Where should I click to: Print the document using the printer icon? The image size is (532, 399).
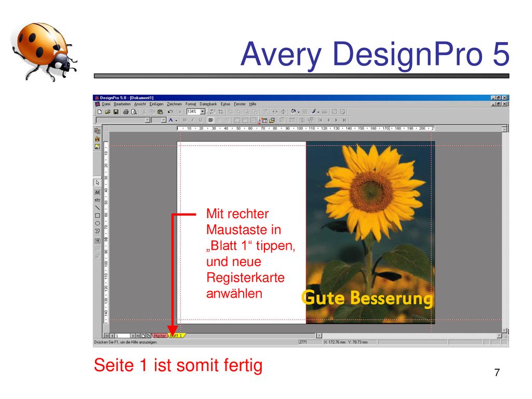point(126,112)
